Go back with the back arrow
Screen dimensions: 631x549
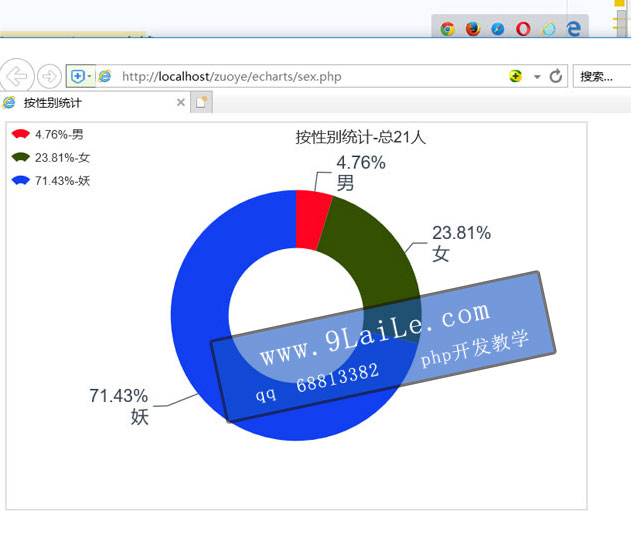point(16,76)
